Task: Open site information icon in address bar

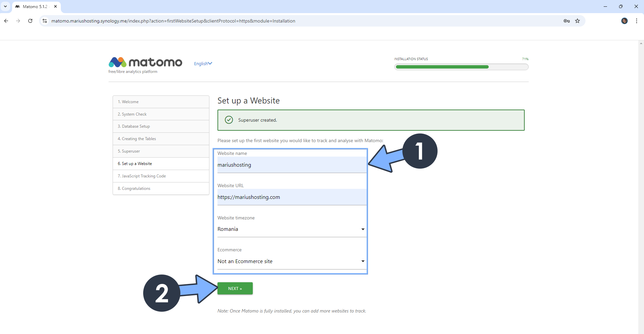Action: (45, 21)
